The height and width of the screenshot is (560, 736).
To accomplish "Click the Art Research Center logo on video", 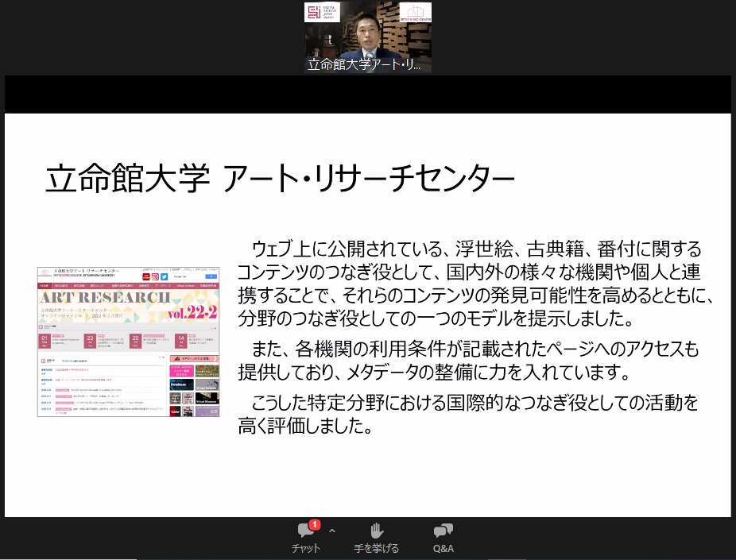I will tap(415, 13).
